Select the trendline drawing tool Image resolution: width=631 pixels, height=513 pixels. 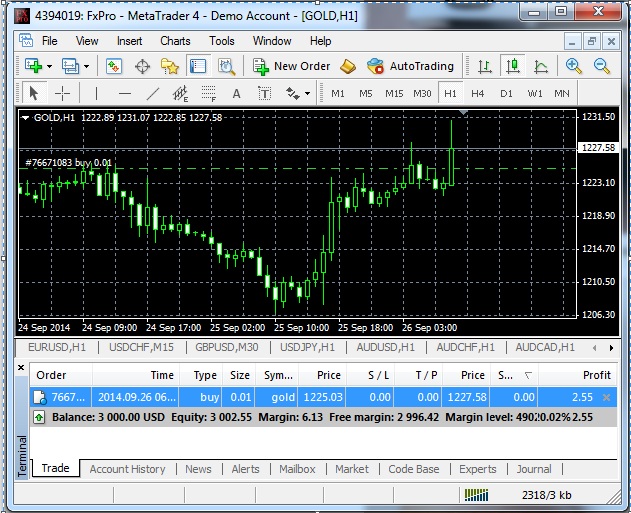152,93
